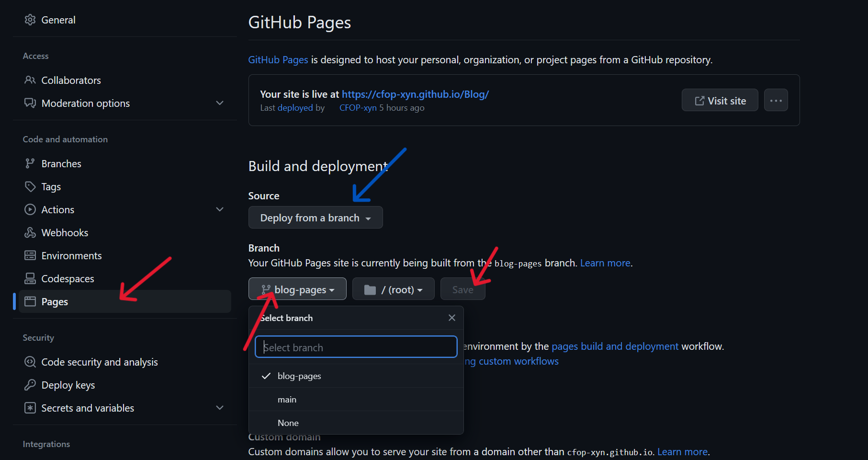Image resolution: width=868 pixels, height=460 pixels.
Task: Click the deployed link
Action: 295,108
